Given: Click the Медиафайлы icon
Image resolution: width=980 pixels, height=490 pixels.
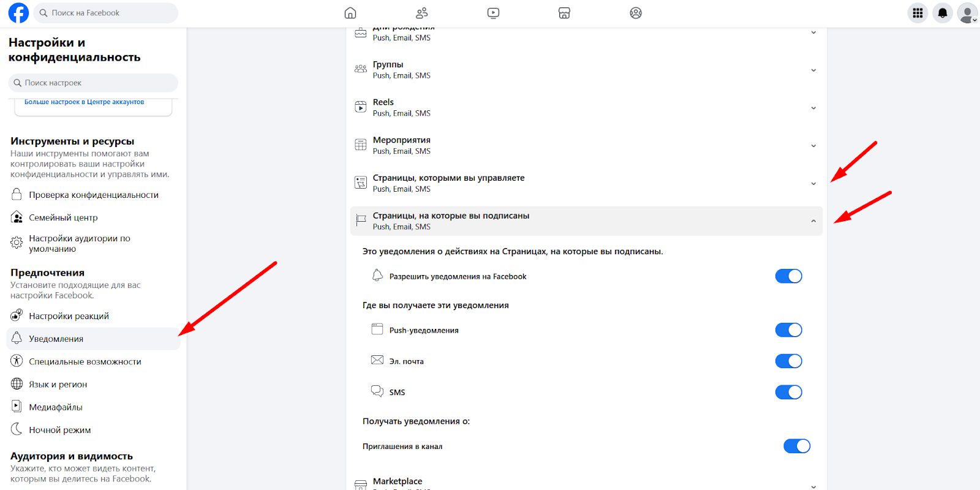Looking at the screenshot, I should point(17,406).
